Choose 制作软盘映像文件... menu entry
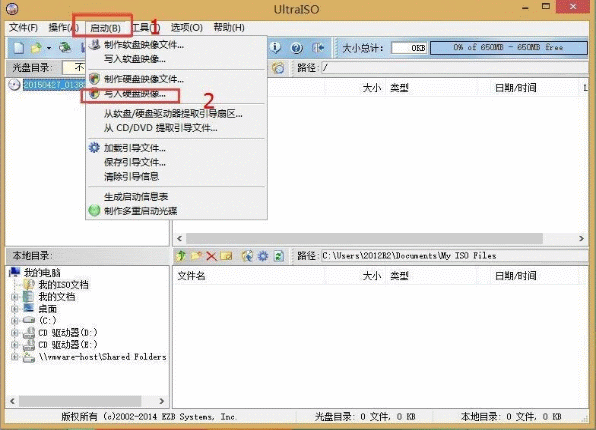The image size is (596, 430). point(176,45)
